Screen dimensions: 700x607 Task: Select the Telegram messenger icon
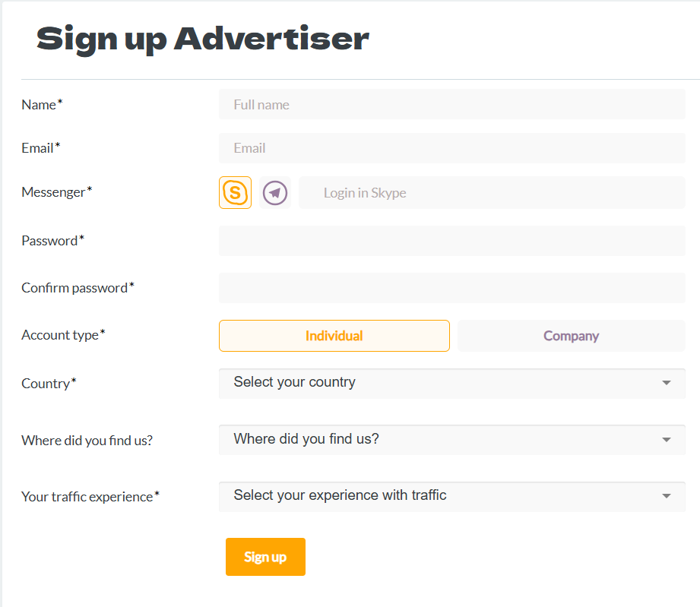275,193
